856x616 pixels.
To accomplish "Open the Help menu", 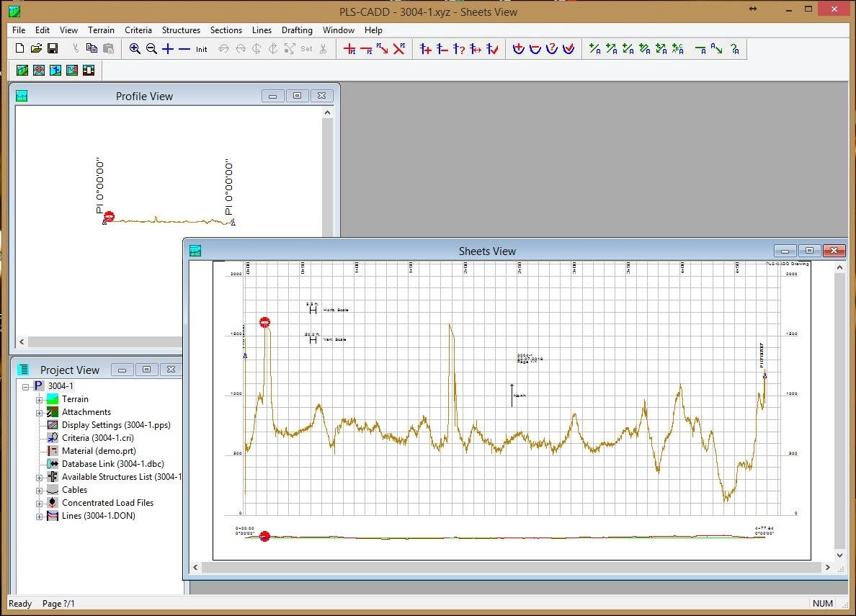I will pos(373,30).
